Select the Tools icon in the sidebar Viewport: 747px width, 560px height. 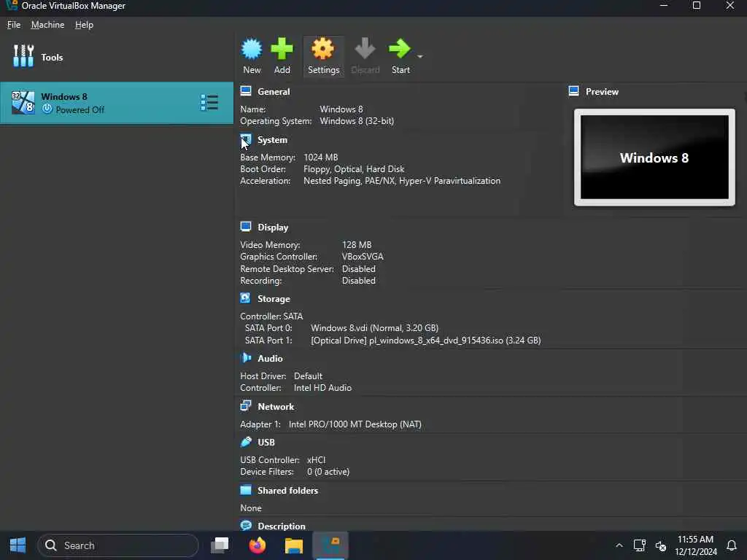point(23,56)
